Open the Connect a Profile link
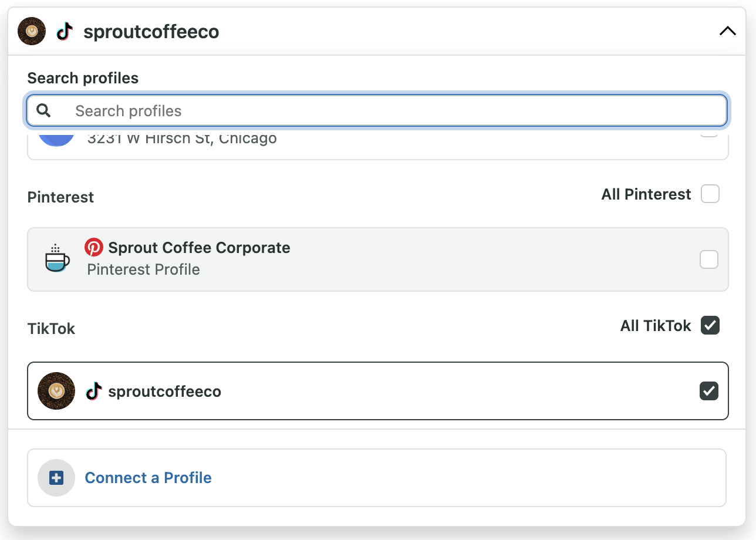This screenshot has width=756, height=540. 148,478
